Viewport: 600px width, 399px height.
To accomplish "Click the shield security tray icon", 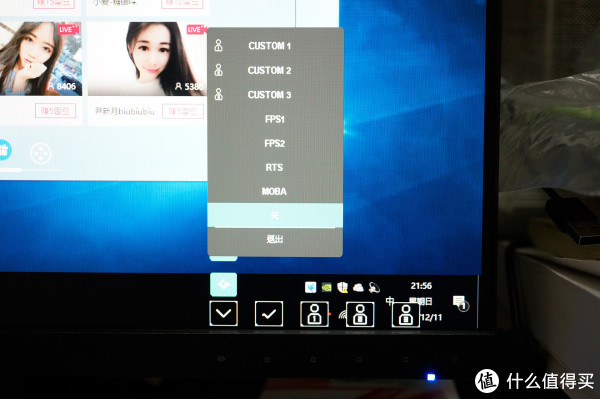I will coord(342,287).
